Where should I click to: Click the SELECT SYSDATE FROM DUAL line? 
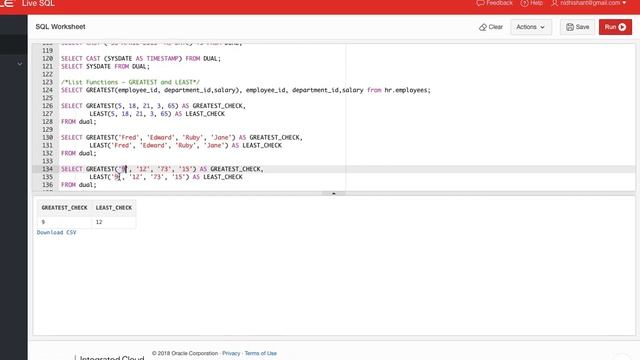[x=105, y=67]
